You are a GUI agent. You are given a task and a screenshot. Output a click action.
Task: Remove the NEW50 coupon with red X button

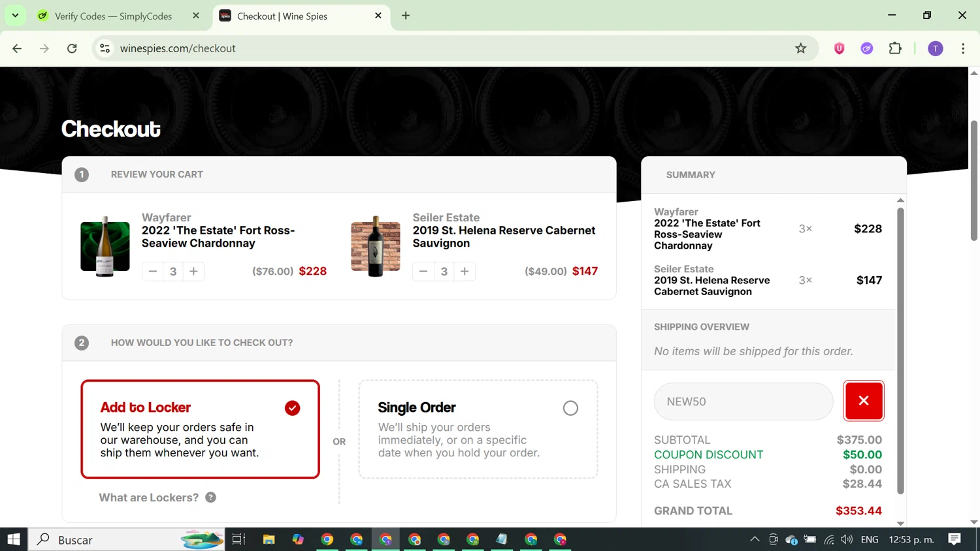864,401
